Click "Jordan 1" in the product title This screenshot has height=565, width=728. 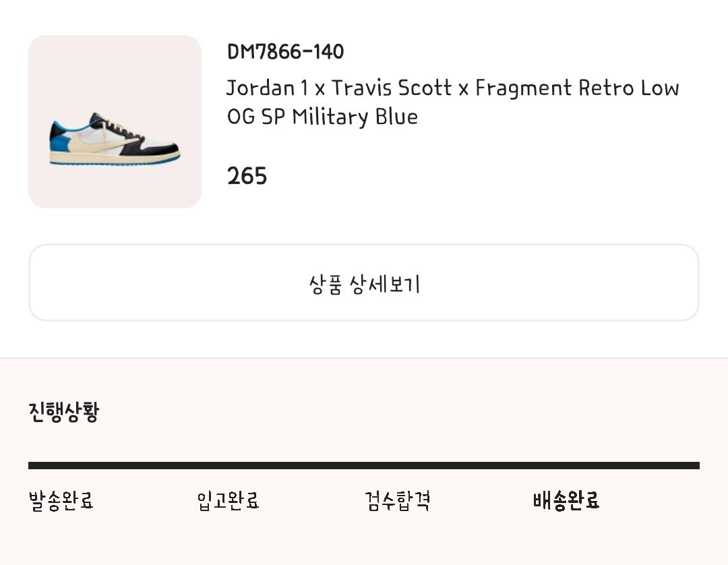[267, 88]
